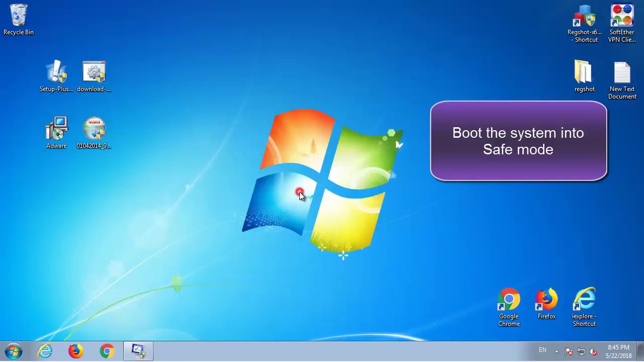This screenshot has width=644, height=362.
Task: Select the Firefox desktop shortcut
Action: coord(546,304)
